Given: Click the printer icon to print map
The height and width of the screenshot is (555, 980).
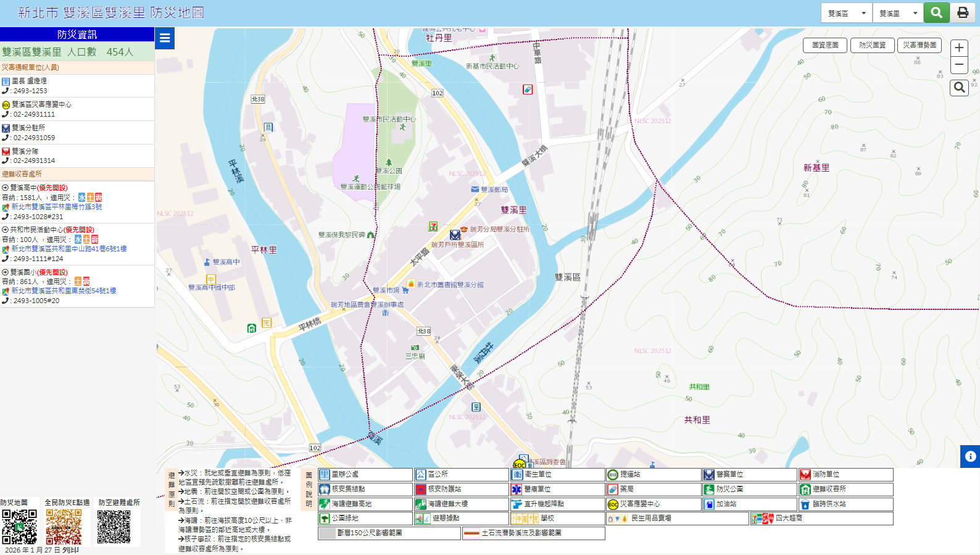Looking at the screenshot, I should point(963,12).
